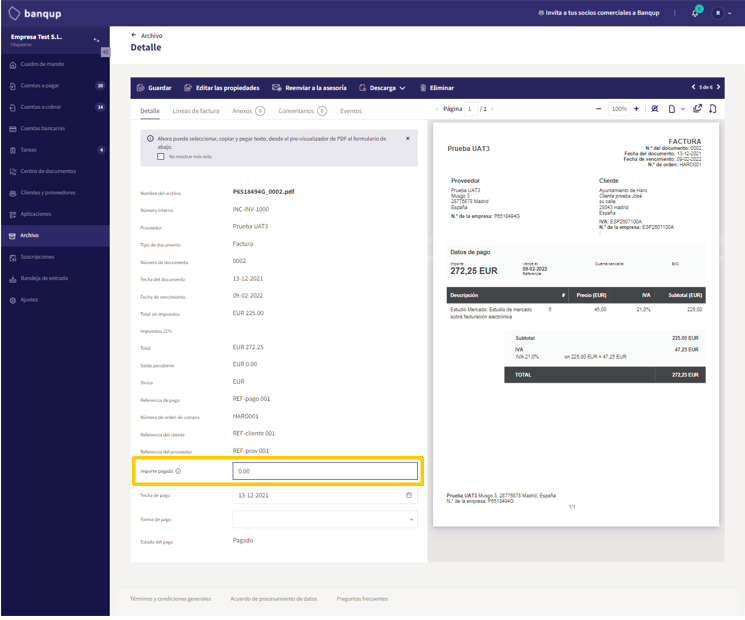Switch company via Empresa Test S.L. selector
Image resolution: width=745 pixels, height=620 pixels.
coord(55,40)
